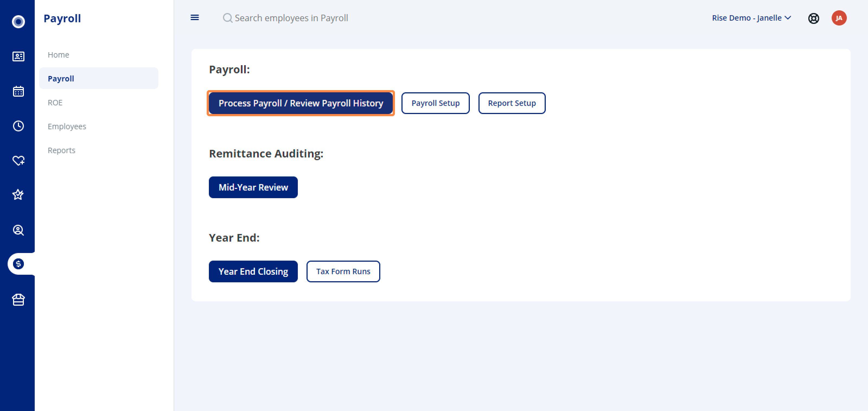
Task: Open the employee ID card sidebar icon
Action: [18, 56]
